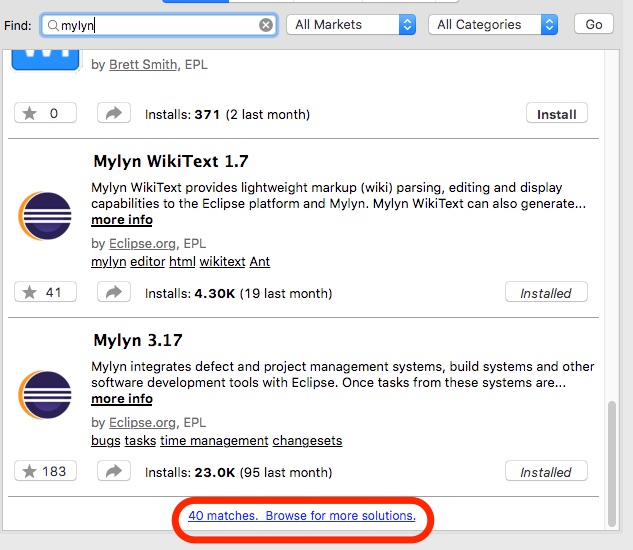The height and width of the screenshot is (550, 633).
Task: Select the editor tag
Action: point(147,262)
